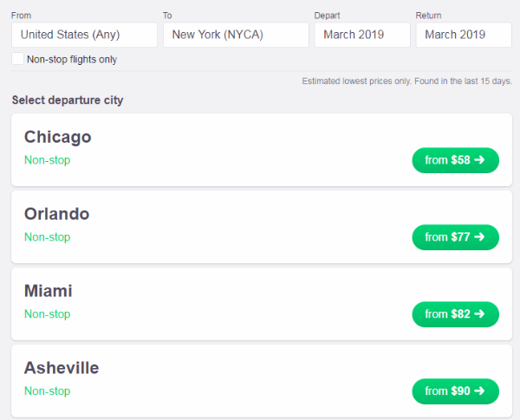Screen dimensions: 520x420
Task: Click the arrow icon on the $90 button
Action: (479, 391)
